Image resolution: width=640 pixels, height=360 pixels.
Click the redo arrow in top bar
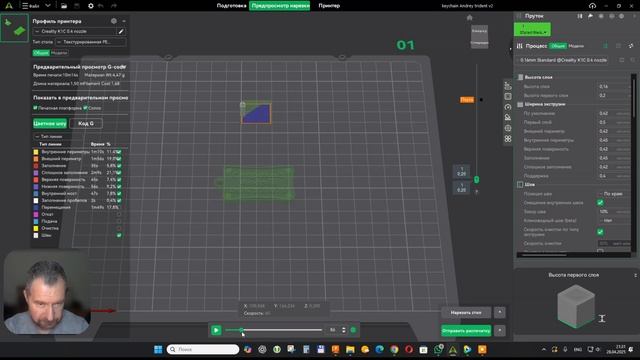[x=114, y=6]
